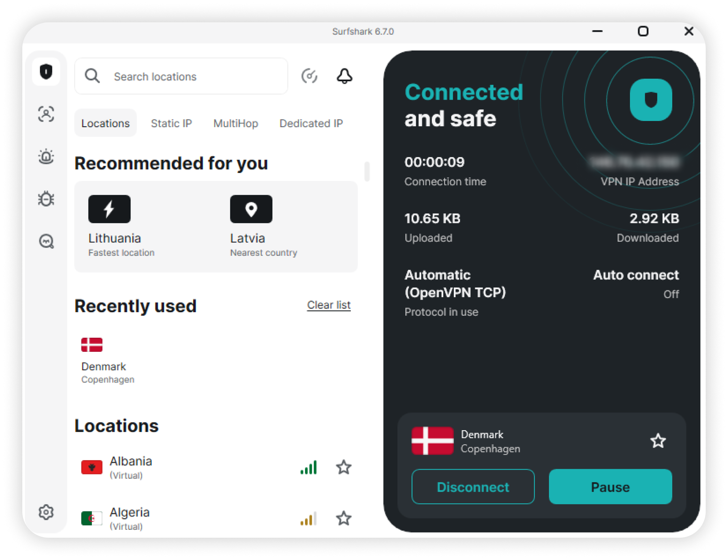Image resolution: width=728 pixels, height=560 pixels.
Task: Open the VPN shield tab in sidebar
Action: coord(46,72)
